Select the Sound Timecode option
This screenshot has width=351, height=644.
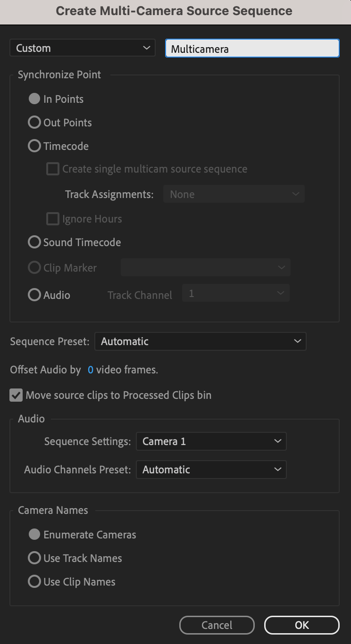(x=34, y=242)
